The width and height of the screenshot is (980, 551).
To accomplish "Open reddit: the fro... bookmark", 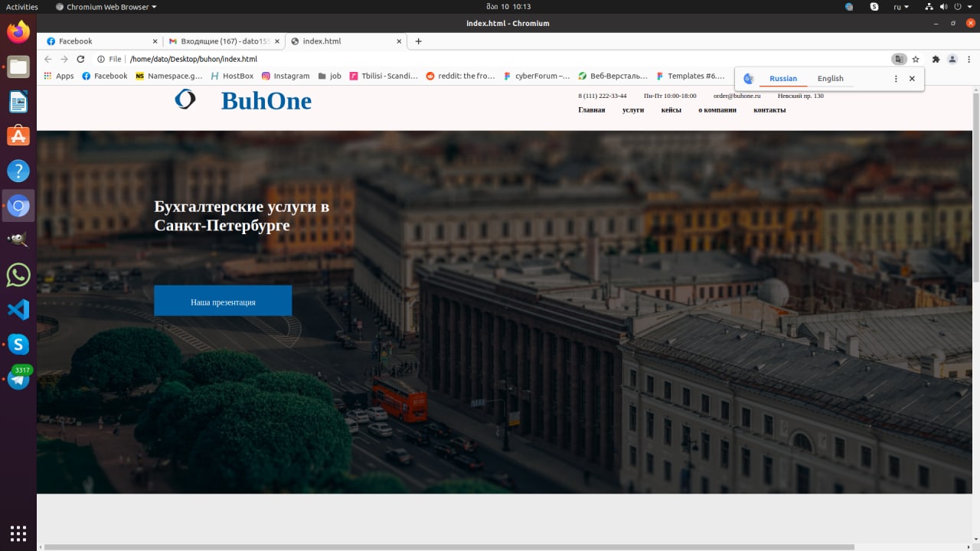I will click(460, 76).
